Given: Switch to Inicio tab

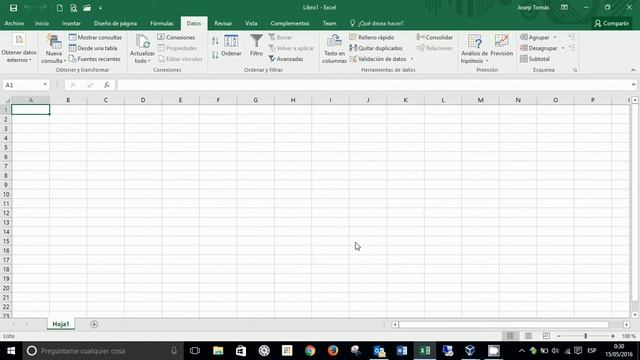Looking at the screenshot, I should tap(42, 23).
